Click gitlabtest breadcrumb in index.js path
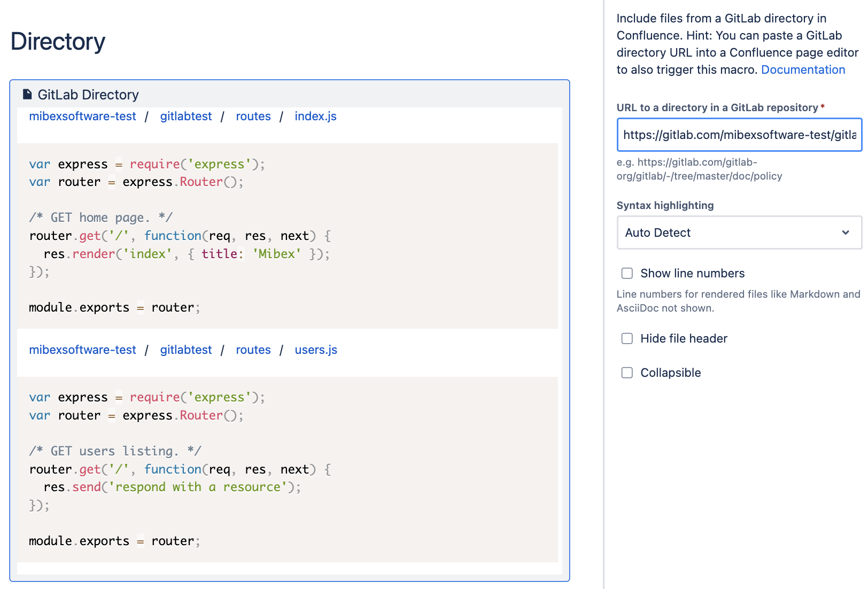 point(186,117)
